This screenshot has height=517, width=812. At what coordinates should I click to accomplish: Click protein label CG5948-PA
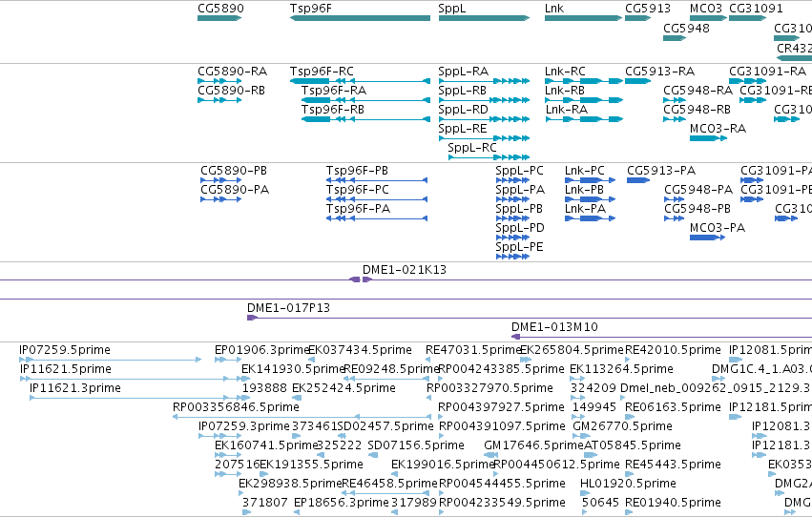[x=698, y=190]
